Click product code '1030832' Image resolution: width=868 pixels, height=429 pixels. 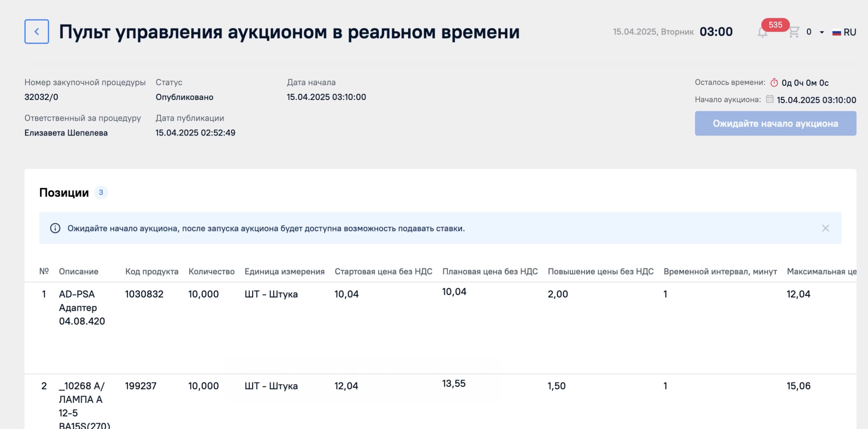tap(144, 294)
